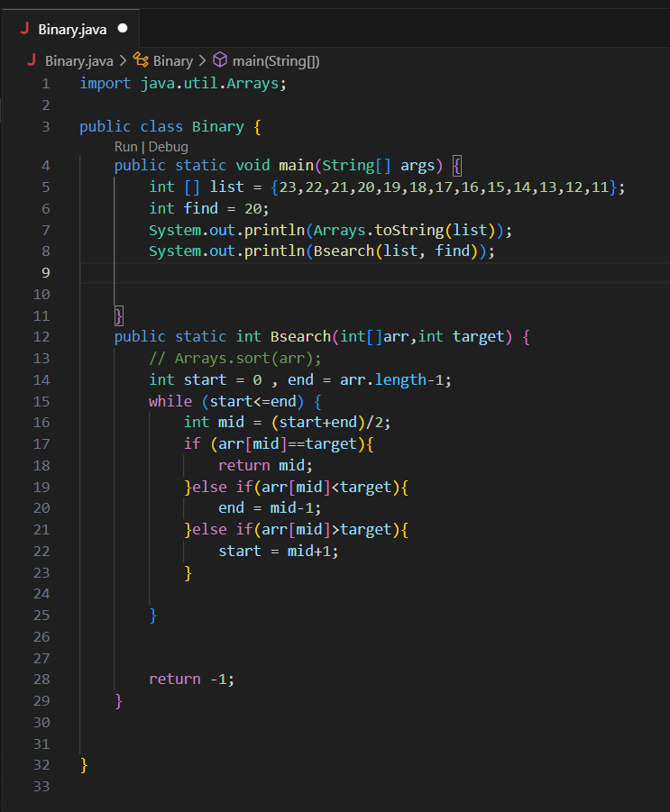Click the comment '// Arrays.sort(arr);'
Image resolution: width=670 pixels, height=812 pixels.
(234, 359)
